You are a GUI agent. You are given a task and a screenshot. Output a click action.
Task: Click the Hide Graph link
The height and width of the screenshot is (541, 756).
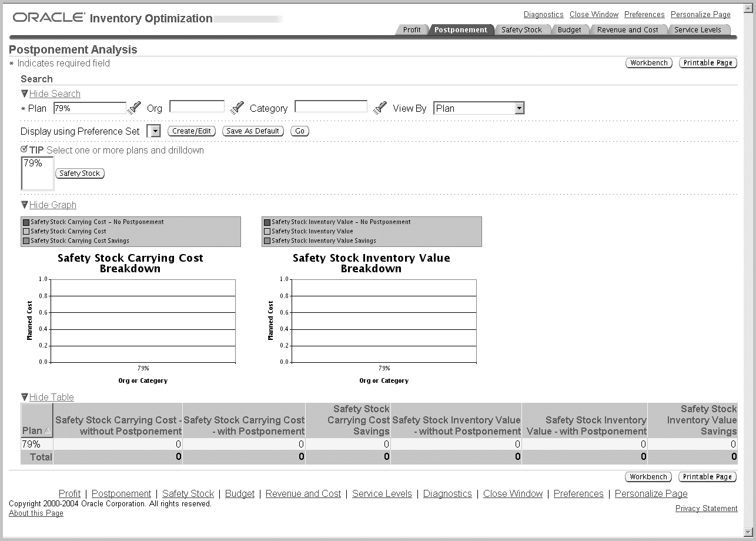pos(53,205)
